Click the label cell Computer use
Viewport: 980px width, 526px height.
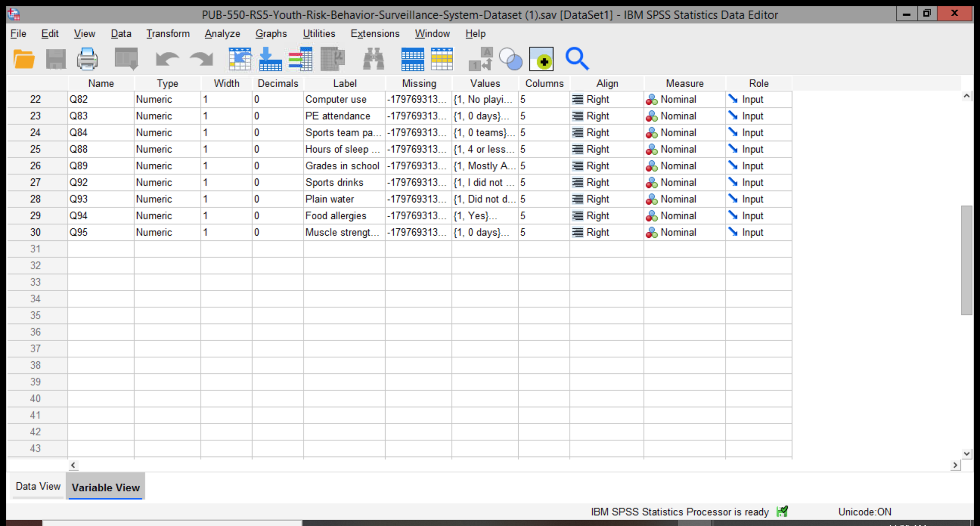[x=344, y=100]
